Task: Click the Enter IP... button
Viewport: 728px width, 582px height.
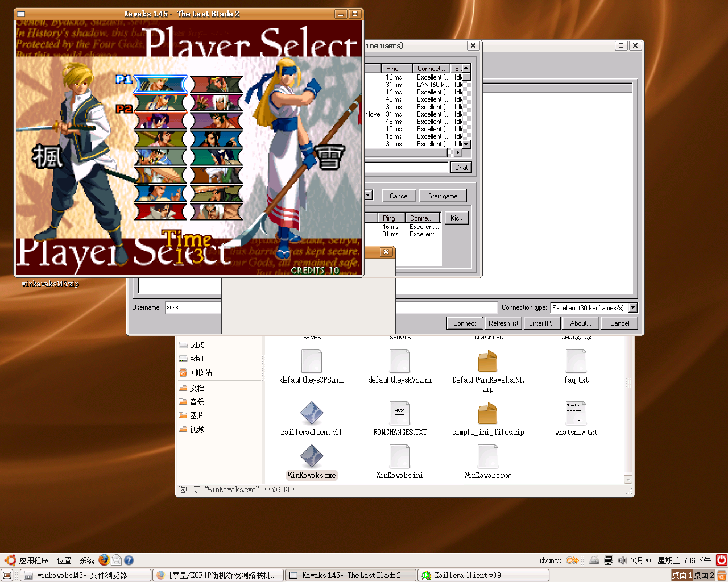Action: [542, 323]
